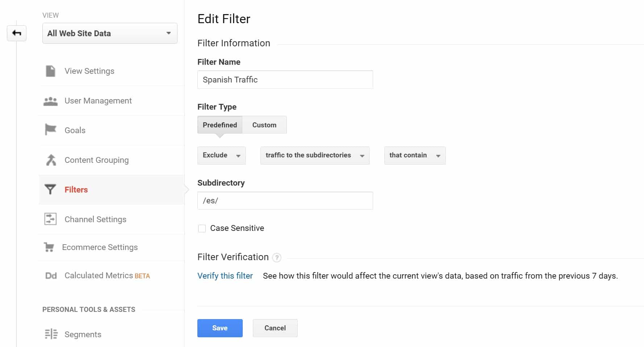
Task: Click the Ecommerce Settings cart icon
Action: coord(49,247)
